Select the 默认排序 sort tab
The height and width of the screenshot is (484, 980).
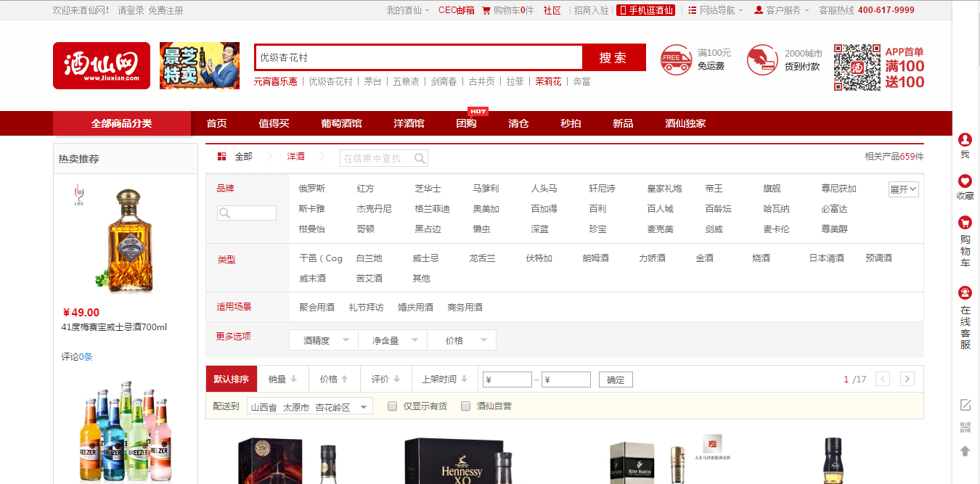click(231, 379)
